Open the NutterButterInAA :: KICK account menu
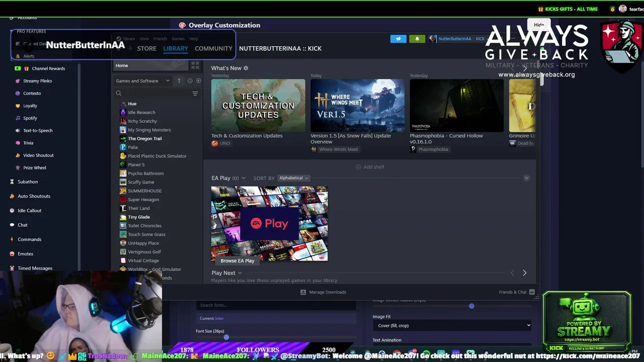This screenshot has height=362, width=644. coord(457,39)
